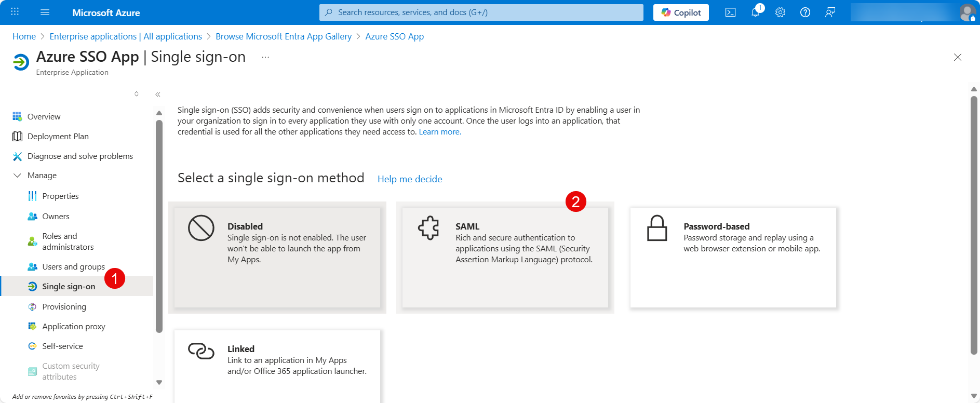Click the Self-service icon
The height and width of the screenshot is (403, 980).
point(32,346)
